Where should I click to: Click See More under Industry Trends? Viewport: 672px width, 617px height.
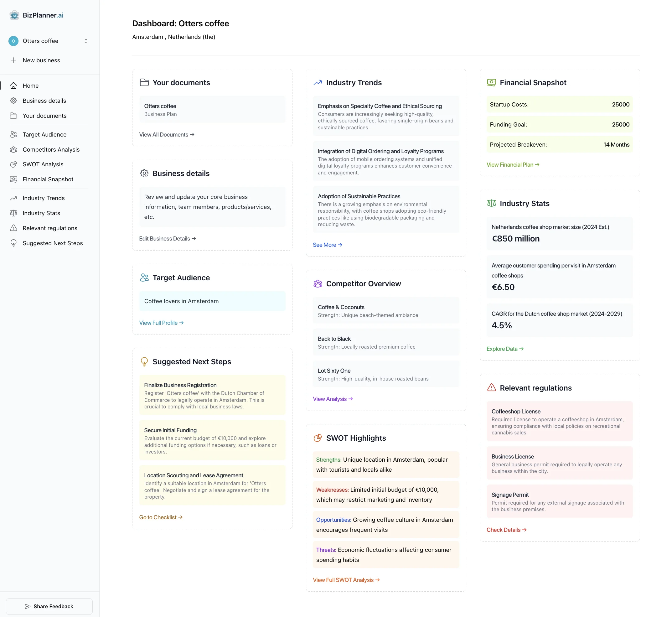[x=327, y=245]
